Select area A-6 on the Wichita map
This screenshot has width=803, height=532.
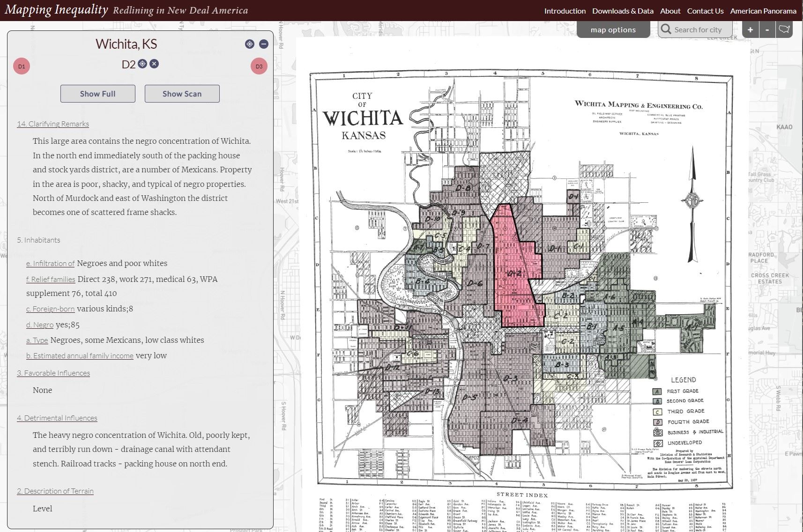(x=609, y=296)
